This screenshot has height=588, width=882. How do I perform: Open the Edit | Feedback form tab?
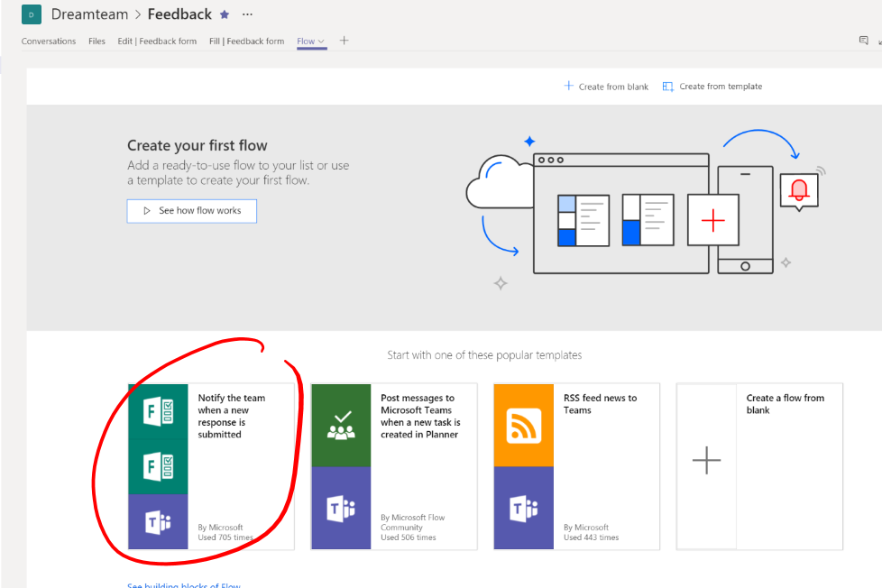pyautogui.click(x=157, y=41)
